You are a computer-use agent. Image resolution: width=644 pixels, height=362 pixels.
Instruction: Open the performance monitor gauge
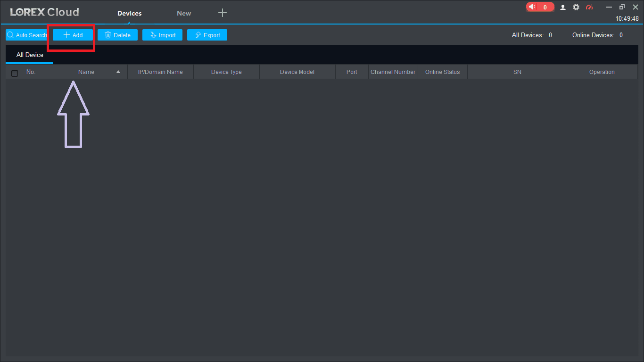point(589,7)
